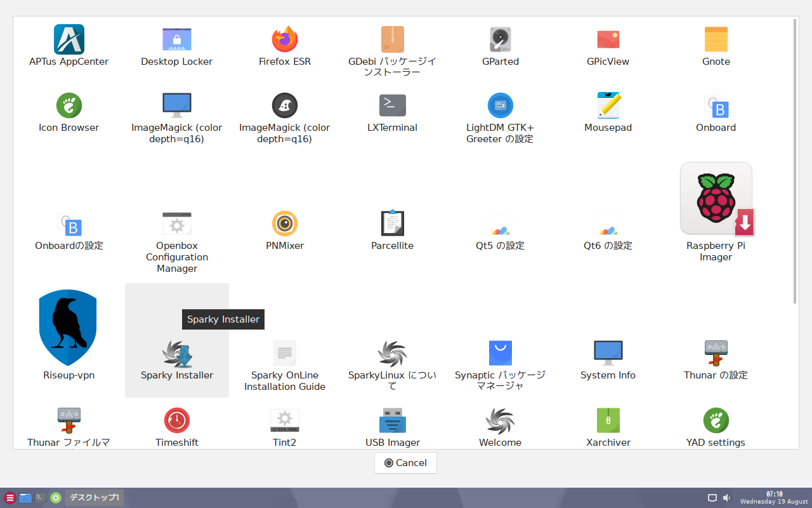812x508 pixels.
Task: Open Qt5 の設定
Action: coord(501,231)
